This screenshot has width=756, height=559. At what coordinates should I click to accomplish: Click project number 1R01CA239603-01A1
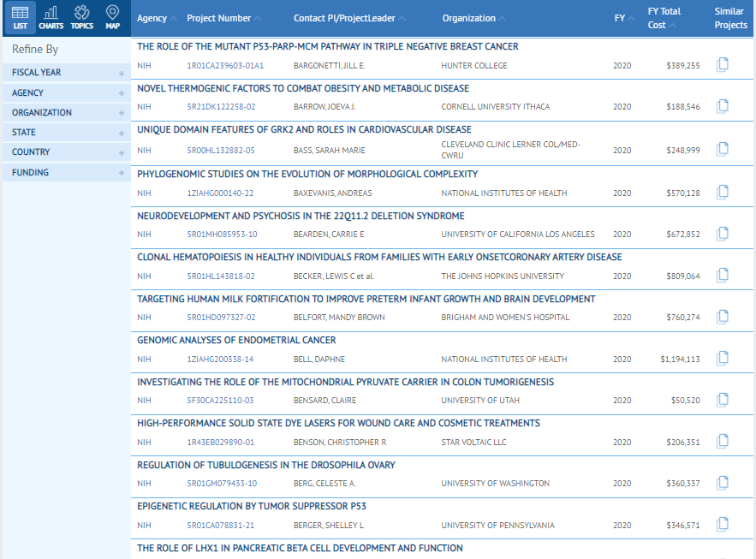(225, 66)
